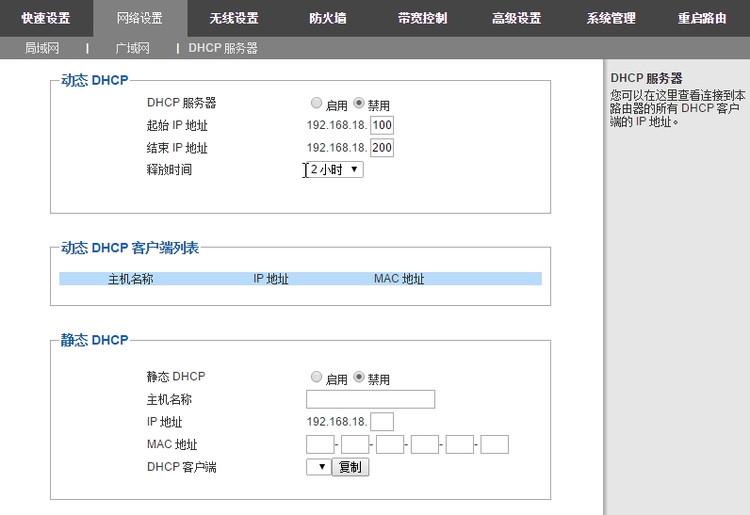The height and width of the screenshot is (515, 750).
Task: Edit the 起始 IP 地址 field
Action: coord(382,125)
